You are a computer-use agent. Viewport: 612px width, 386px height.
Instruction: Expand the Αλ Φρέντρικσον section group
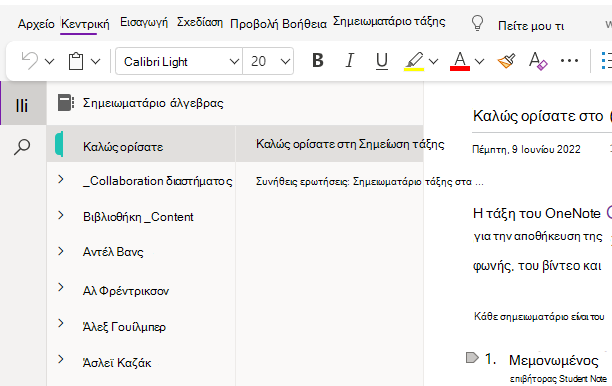coord(60,287)
